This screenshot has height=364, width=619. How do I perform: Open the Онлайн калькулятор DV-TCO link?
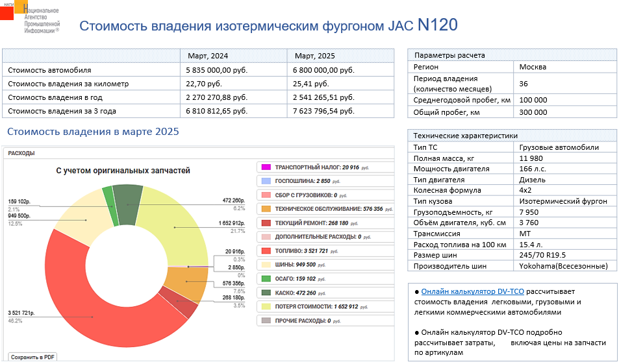click(472, 291)
